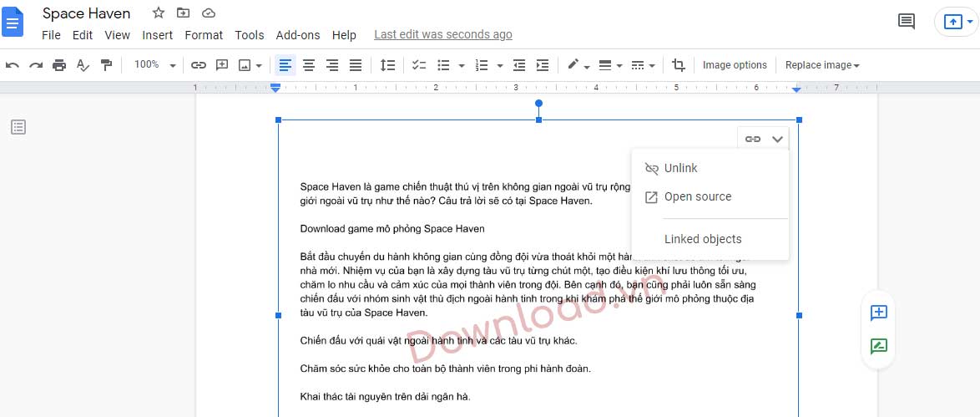Star the Space Haven document
This screenshot has height=417, width=980.
click(x=159, y=13)
